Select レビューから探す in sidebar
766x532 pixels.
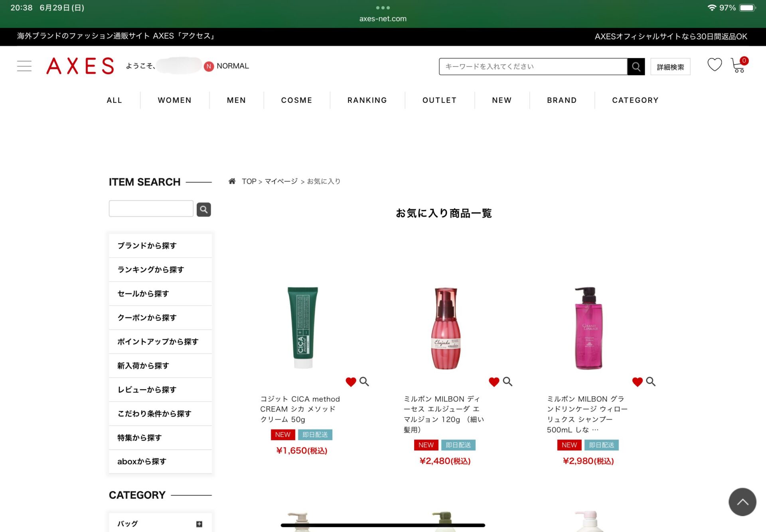[160, 390]
